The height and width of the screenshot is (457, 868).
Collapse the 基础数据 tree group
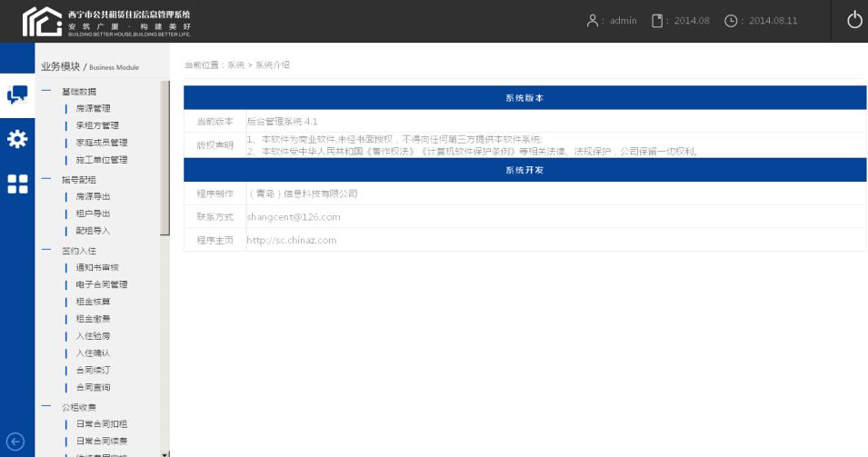(45, 91)
